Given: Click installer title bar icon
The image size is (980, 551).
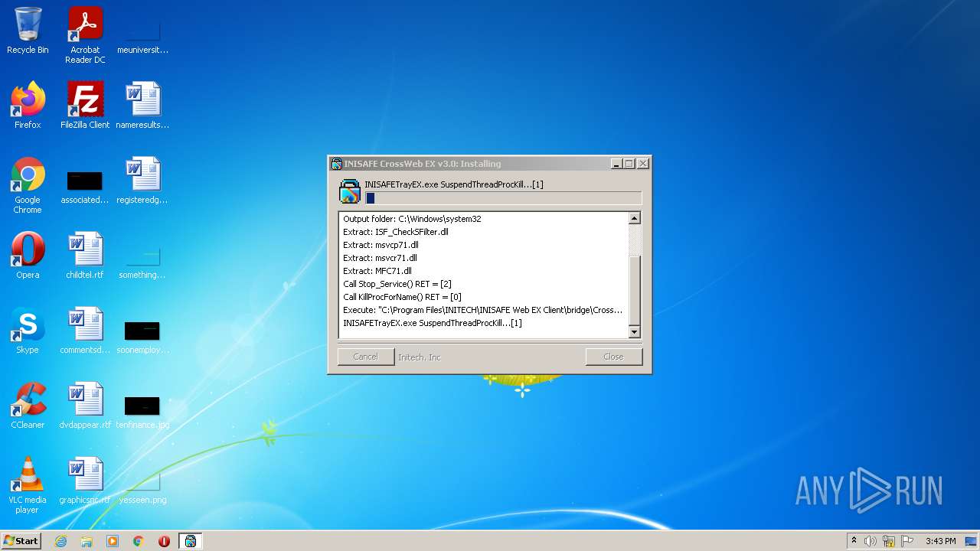Looking at the screenshot, I should (x=336, y=164).
